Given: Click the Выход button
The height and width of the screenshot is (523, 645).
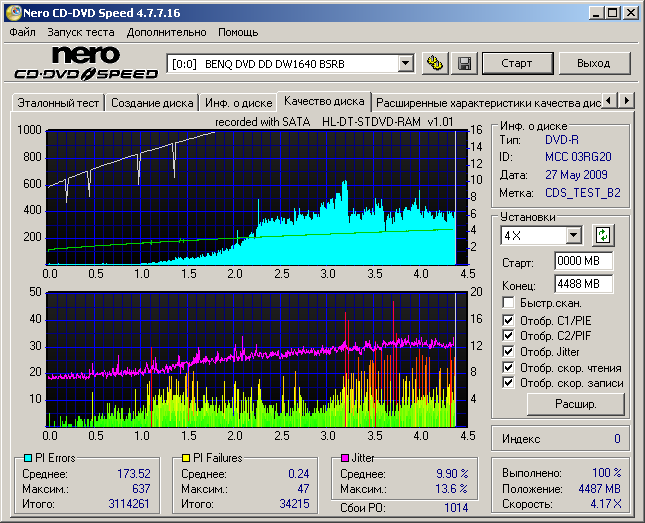Looking at the screenshot, I should tap(594, 63).
